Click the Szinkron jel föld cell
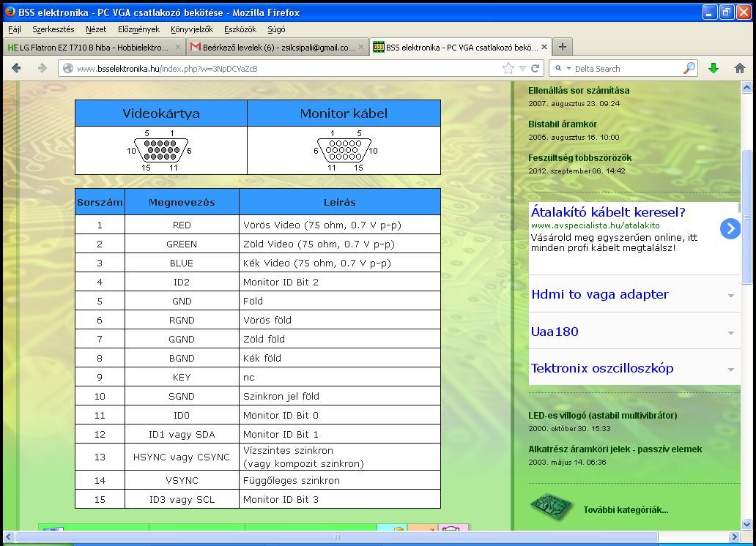Image resolution: width=756 pixels, height=546 pixels. click(340, 396)
